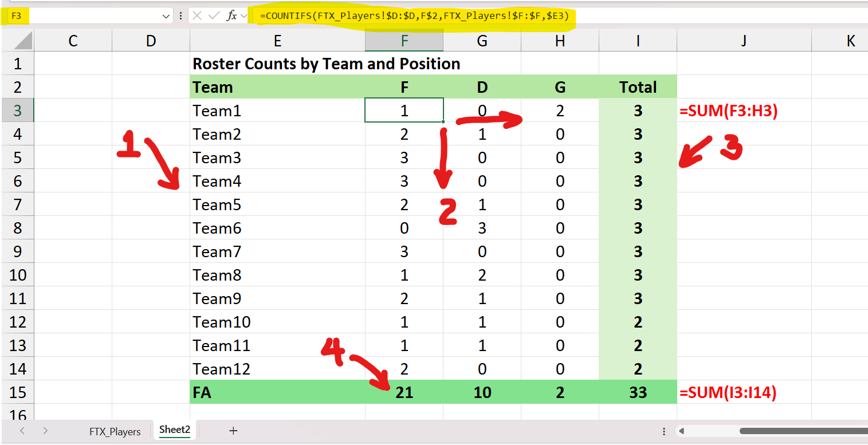Click the scroll-left arrow of the horizontal scrollbar

(x=681, y=431)
